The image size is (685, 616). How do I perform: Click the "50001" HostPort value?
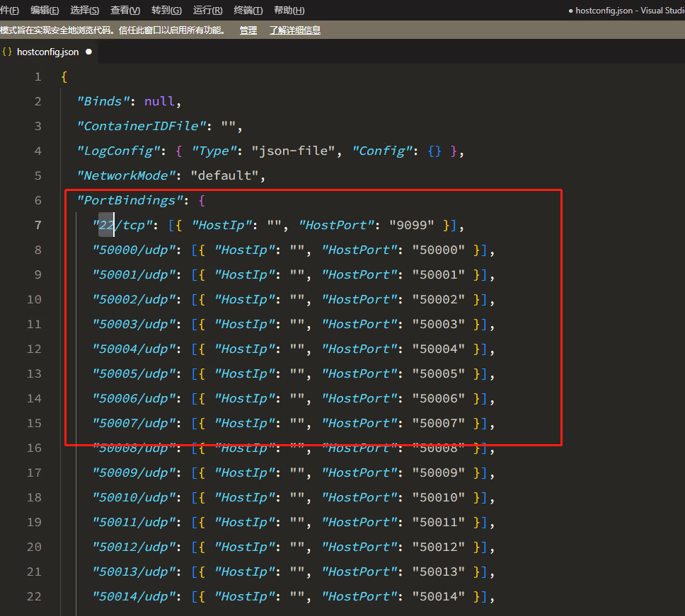click(439, 274)
